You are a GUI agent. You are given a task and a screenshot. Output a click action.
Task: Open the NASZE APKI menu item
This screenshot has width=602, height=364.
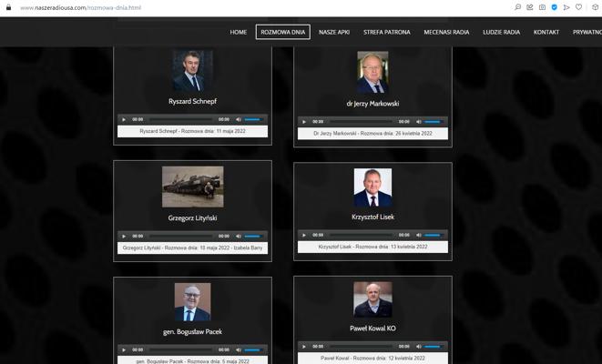click(334, 32)
